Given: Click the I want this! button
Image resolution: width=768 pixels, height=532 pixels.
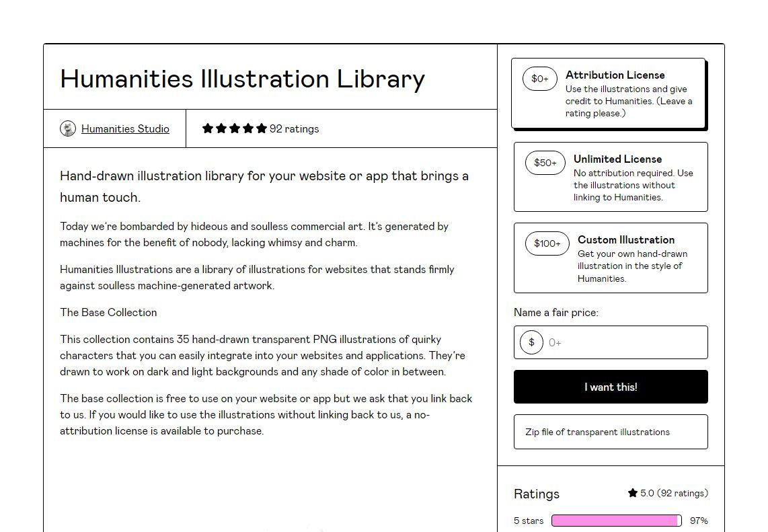Looking at the screenshot, I should pos(611,387).
